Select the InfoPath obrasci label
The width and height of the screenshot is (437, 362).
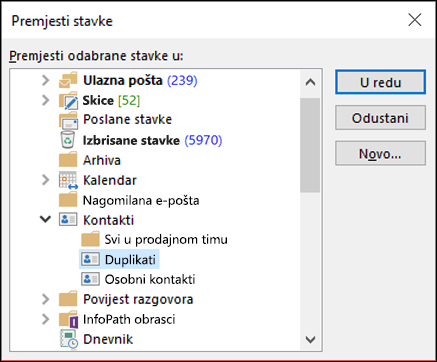[x=129, y=319]
